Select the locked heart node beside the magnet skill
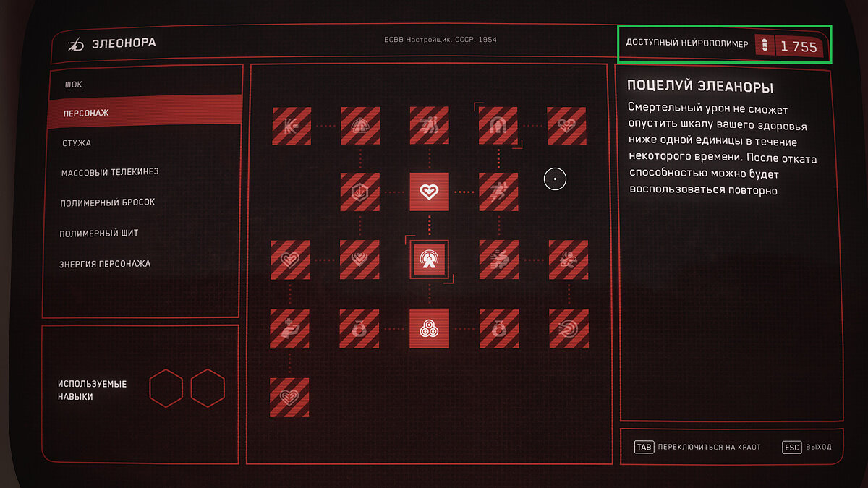The image size is (868, 488). click(x=566, y=126)
